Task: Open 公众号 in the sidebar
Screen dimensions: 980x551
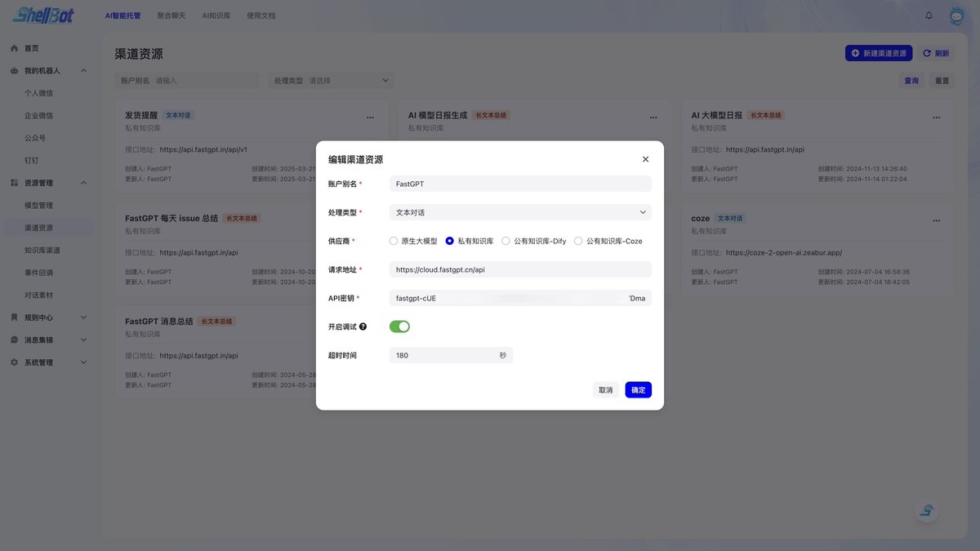Action: click(x=49, y=138)
